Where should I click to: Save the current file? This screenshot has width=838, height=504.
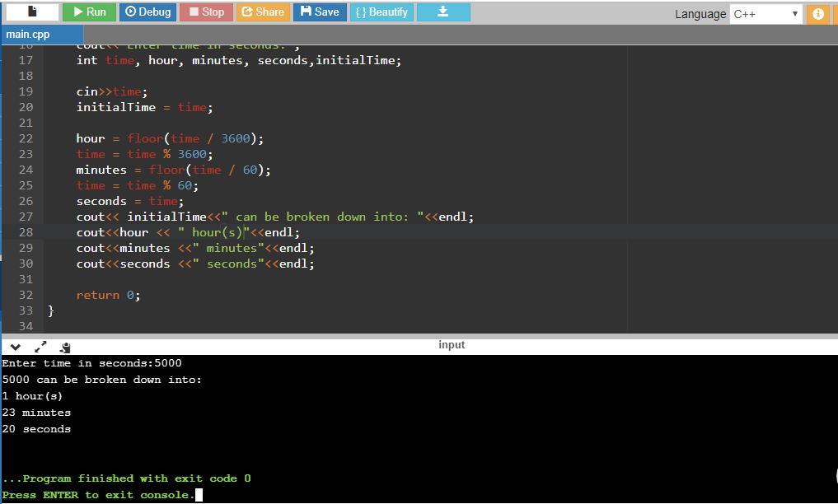coord(320,12)
